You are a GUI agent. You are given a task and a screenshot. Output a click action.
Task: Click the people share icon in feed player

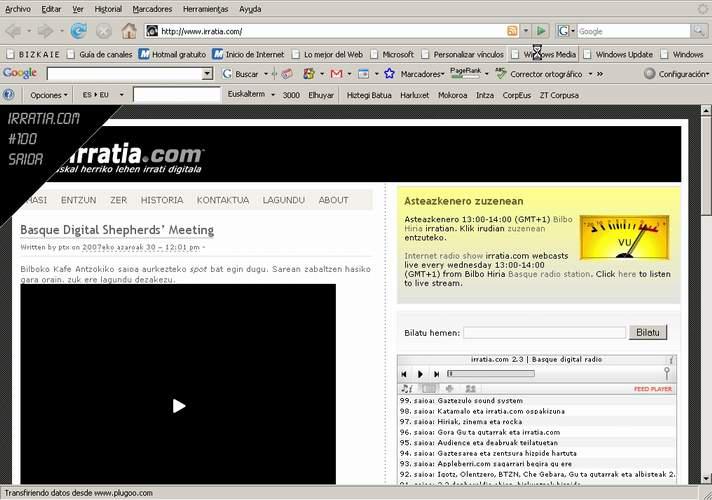tap(470, 389)
